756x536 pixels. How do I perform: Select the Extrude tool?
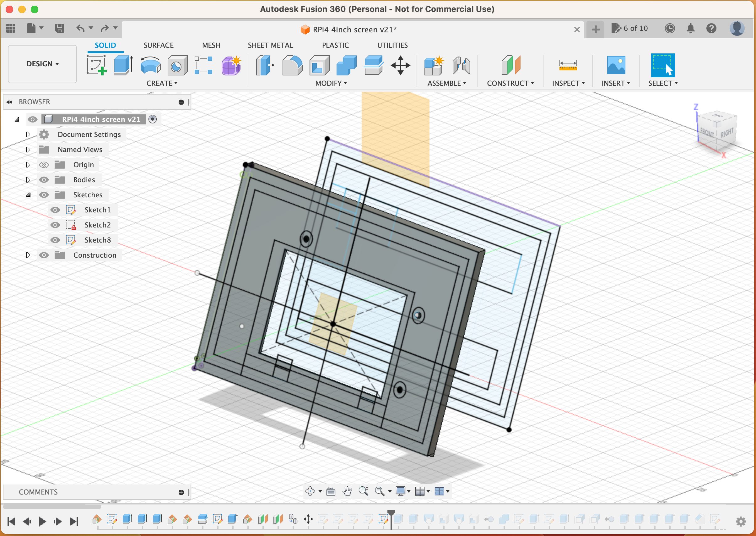(123, 65)
